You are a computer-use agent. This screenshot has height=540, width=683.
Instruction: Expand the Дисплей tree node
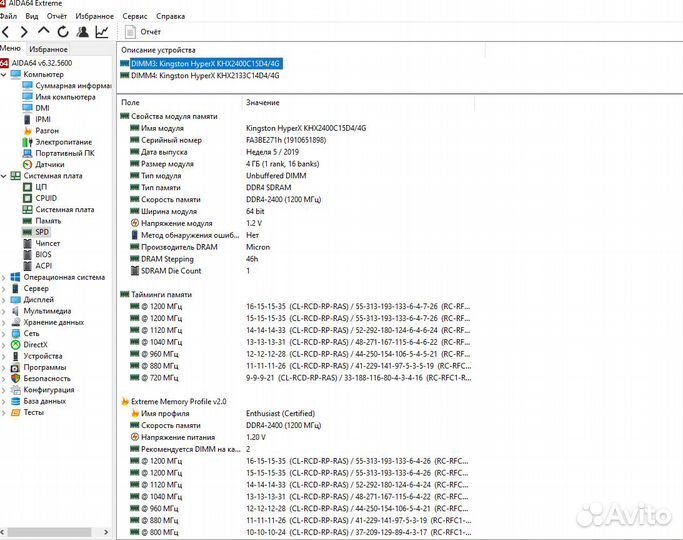click(3, 300)
